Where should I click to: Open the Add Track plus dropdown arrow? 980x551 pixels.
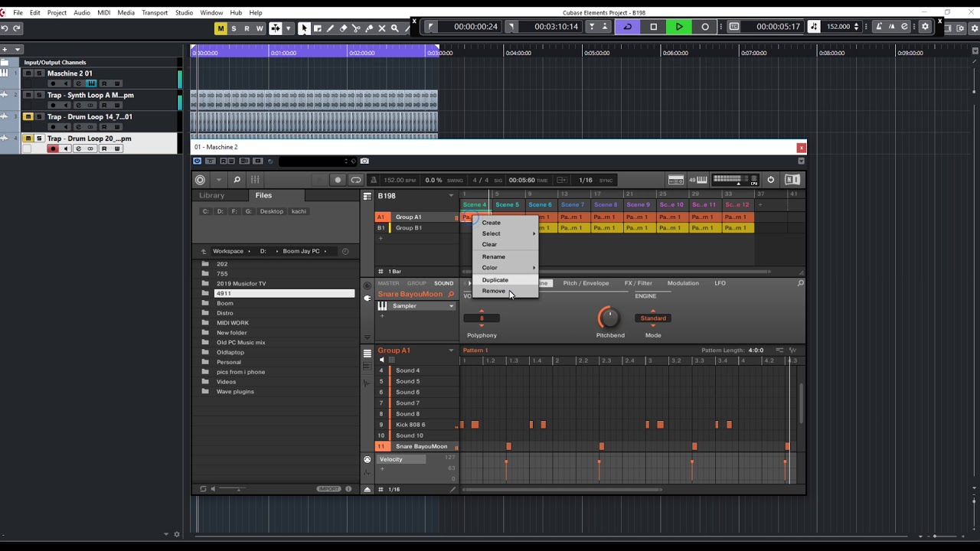[18, 50]
